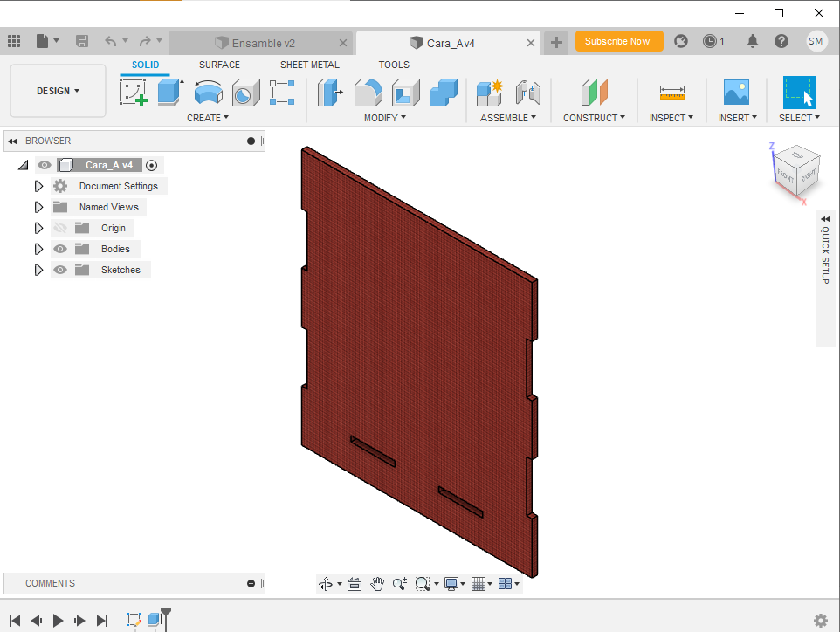Expand the Origin node
The height and width of the screenshot is (632, 840).
point(38,228)
